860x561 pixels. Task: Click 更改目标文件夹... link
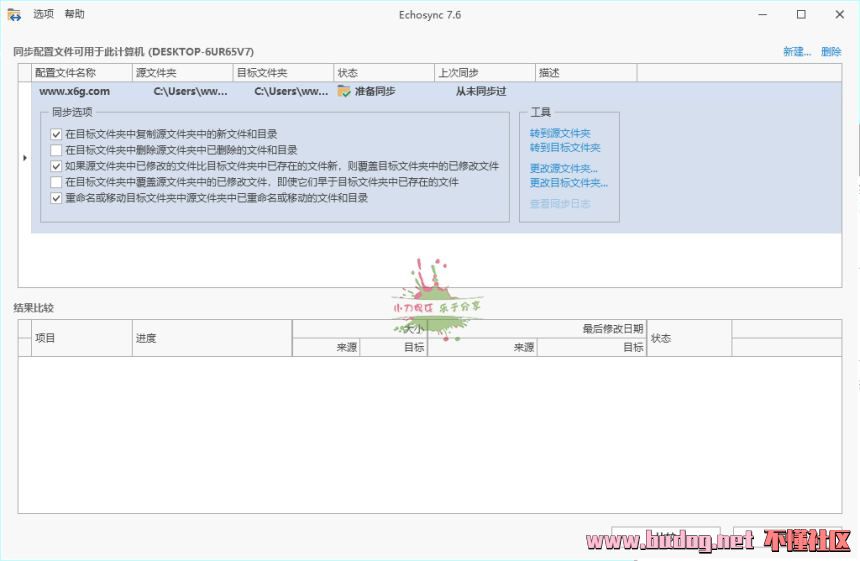(x=568, y=183)
